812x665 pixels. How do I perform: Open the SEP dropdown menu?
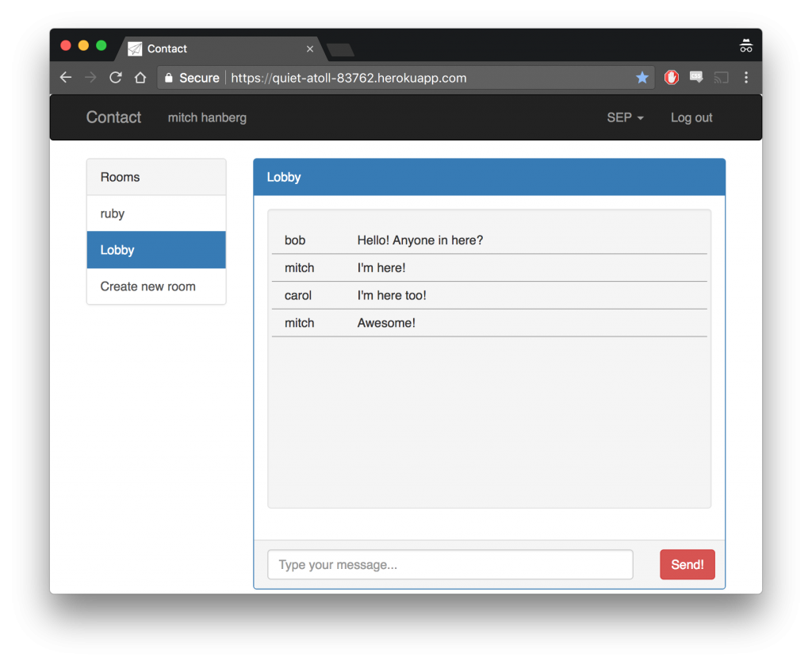pyautogui.click(x=625, y=117)
